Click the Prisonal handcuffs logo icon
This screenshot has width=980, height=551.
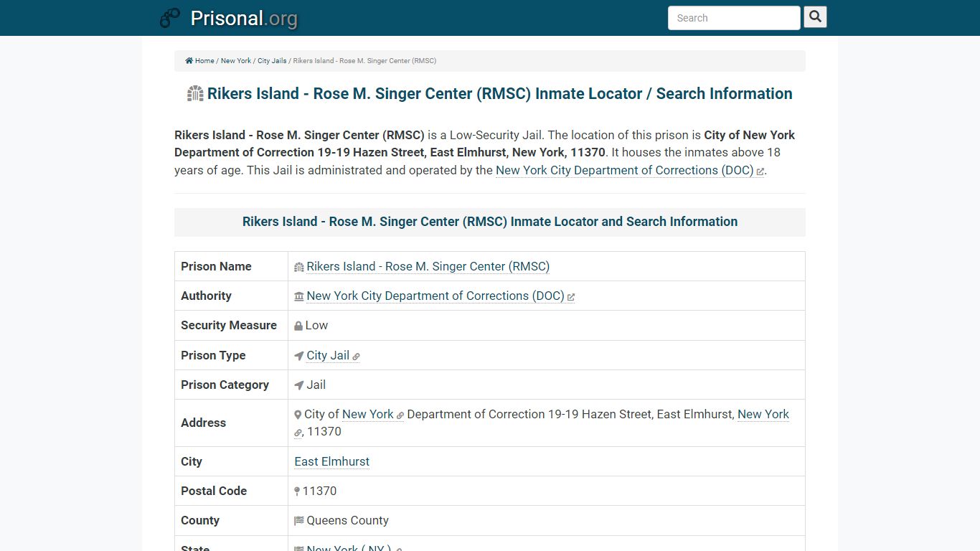coord(170,18)
